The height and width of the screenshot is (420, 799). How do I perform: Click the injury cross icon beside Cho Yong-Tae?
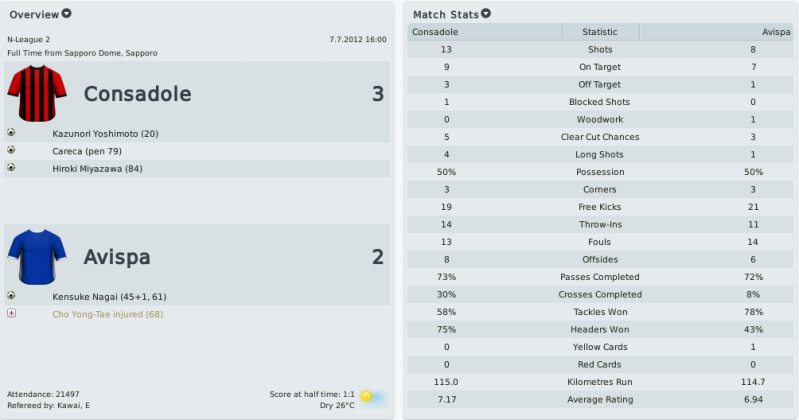(11, 313)
